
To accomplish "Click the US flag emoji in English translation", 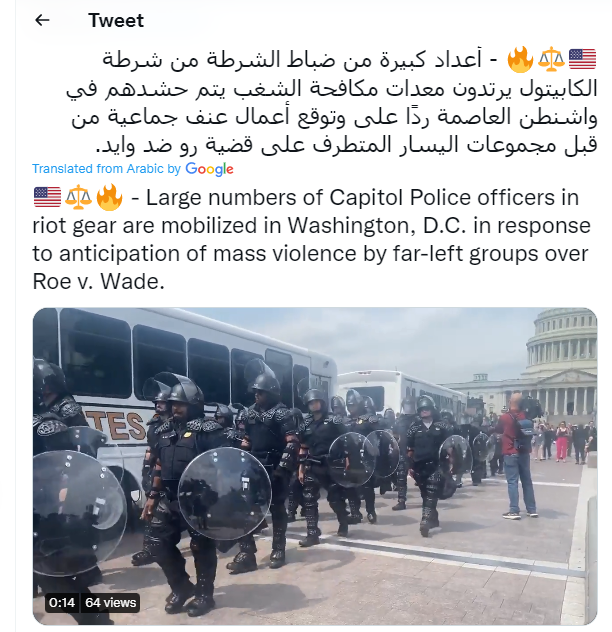I will pos(47,198).
